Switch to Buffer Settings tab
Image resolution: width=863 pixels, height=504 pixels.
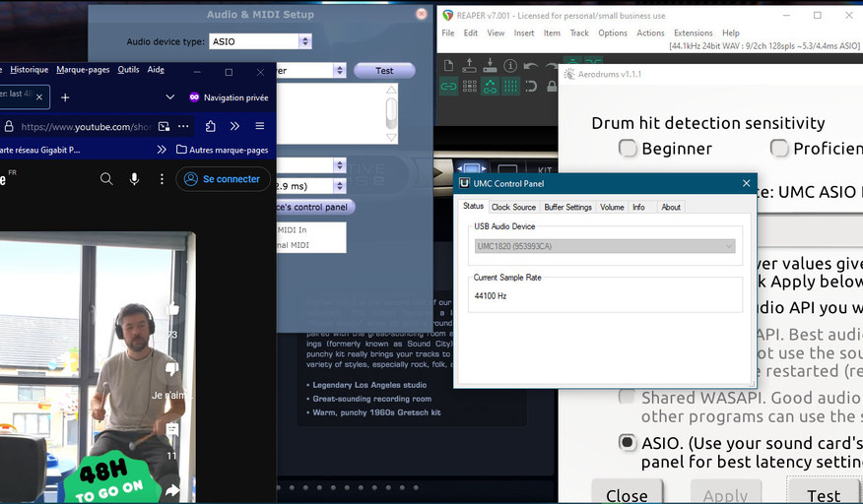[x=568, y=207]
